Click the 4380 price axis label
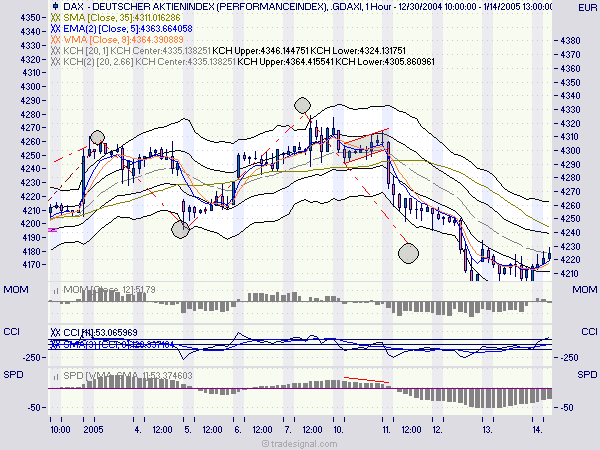This screenshot has width=600, height=450. (x=570, y=41)
